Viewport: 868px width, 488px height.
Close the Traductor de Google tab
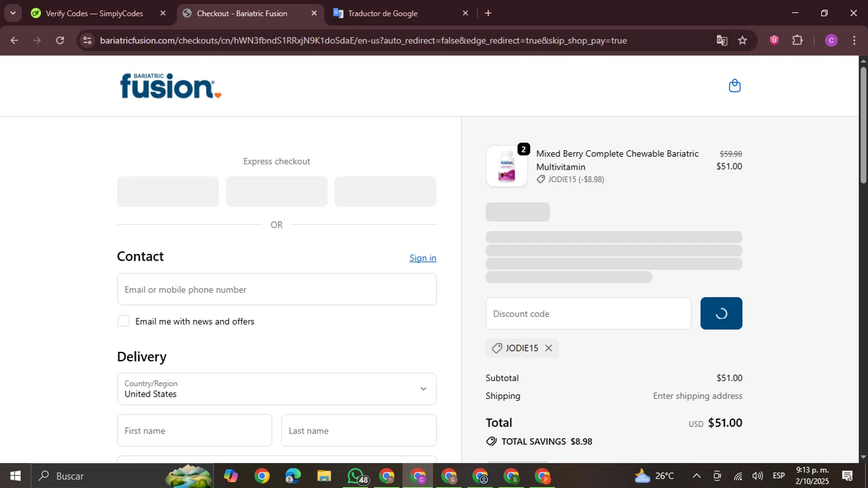pyautogui.click(x=465, y=13)
